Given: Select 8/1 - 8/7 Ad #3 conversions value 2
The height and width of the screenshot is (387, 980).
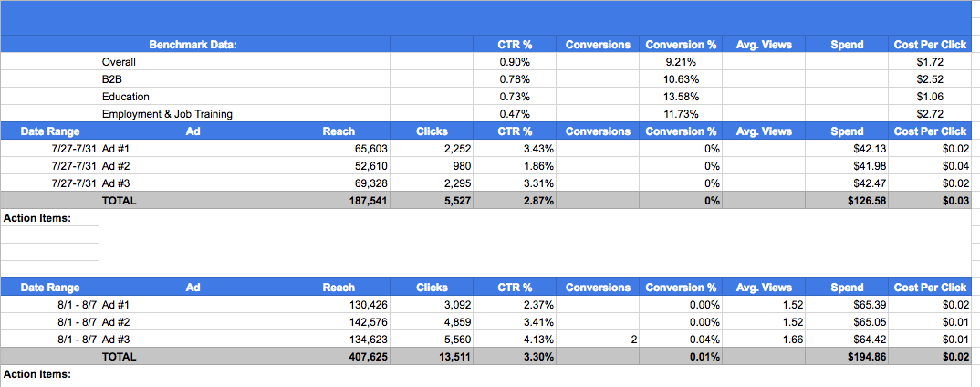Looking at the screenshot, I should 597,340.
